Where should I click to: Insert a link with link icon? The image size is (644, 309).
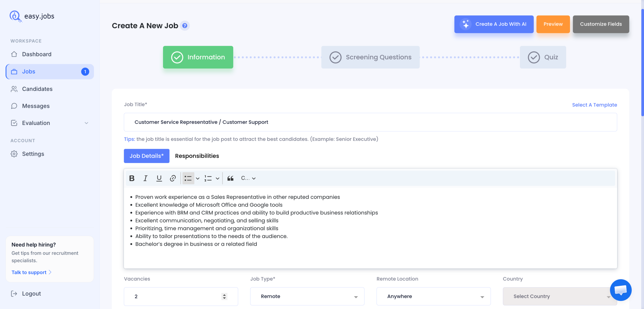[x=173, y=178]
